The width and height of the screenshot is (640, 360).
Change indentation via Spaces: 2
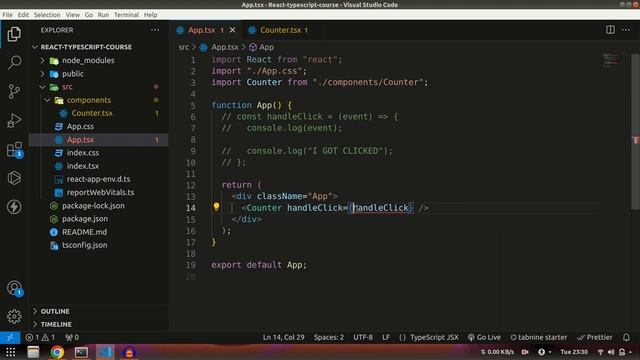point(329,338)
